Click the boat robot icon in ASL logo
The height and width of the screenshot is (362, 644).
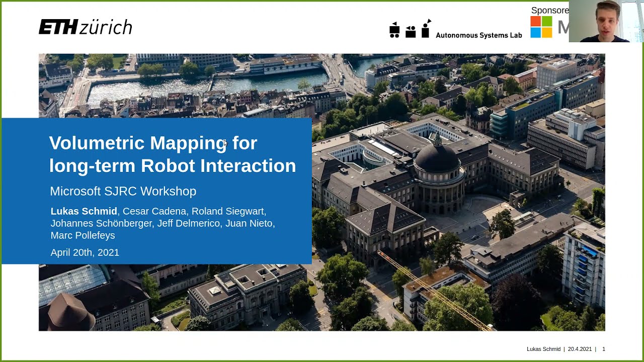click(411, 32)
